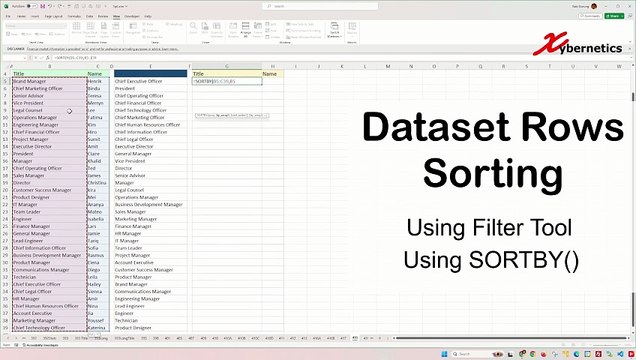Open the Macros dropdown
636x360 pixels.
click(x=352, y=30)
